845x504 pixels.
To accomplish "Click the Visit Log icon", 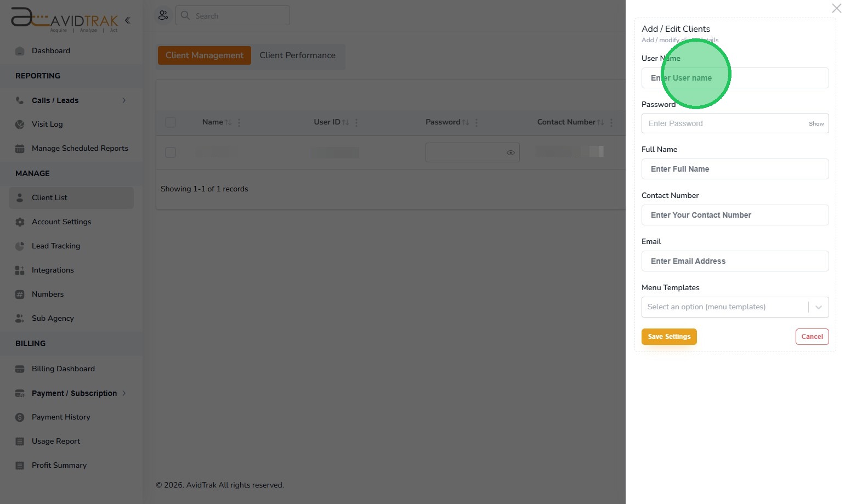I will (20, 124).
